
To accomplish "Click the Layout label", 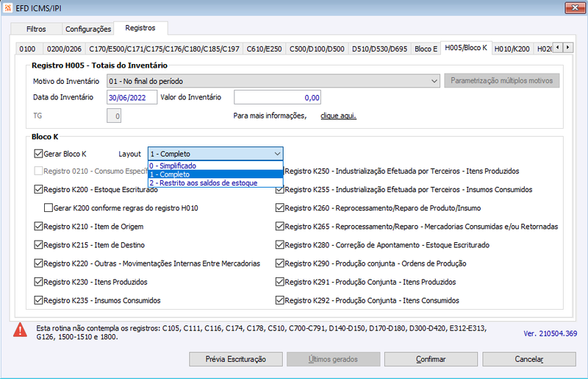I will pos(129,154).
